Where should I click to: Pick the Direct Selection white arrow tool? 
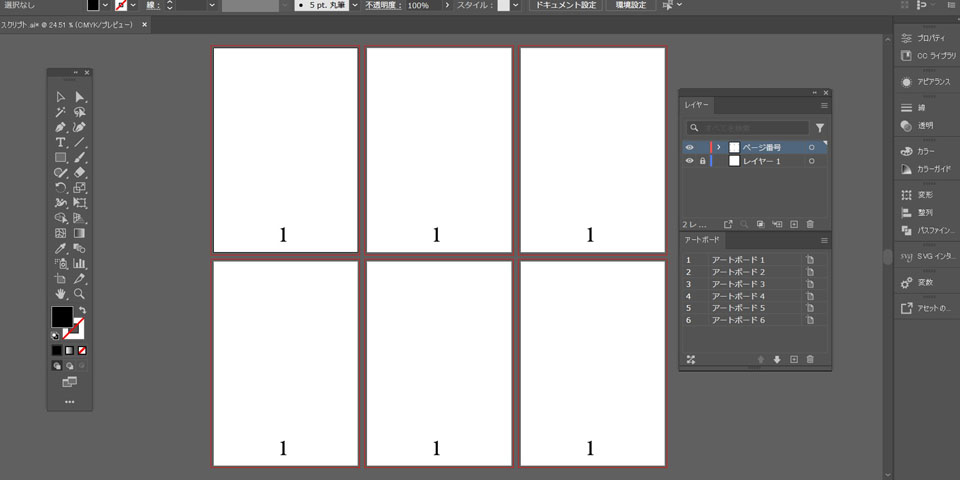(x=79, y=97)
